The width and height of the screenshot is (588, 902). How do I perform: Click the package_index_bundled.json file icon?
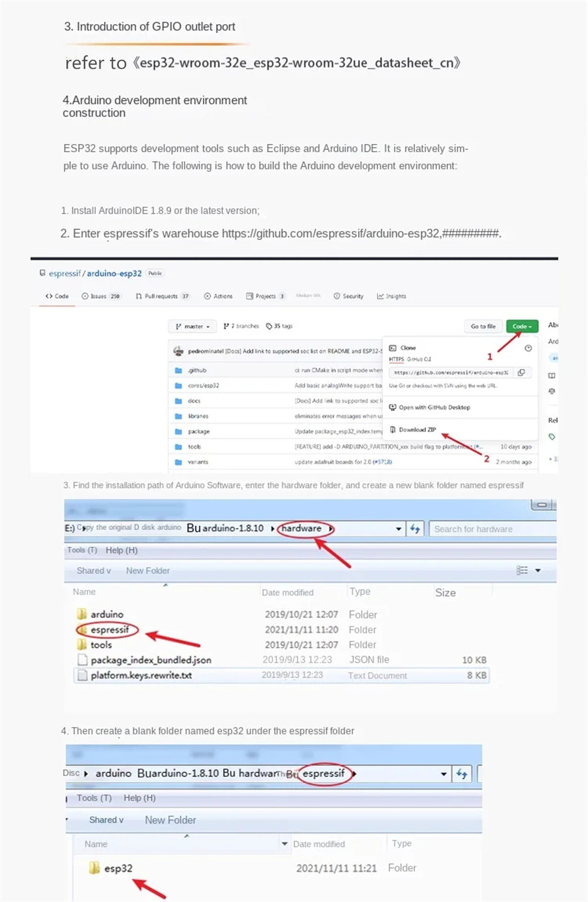click(x=82, y=660)
